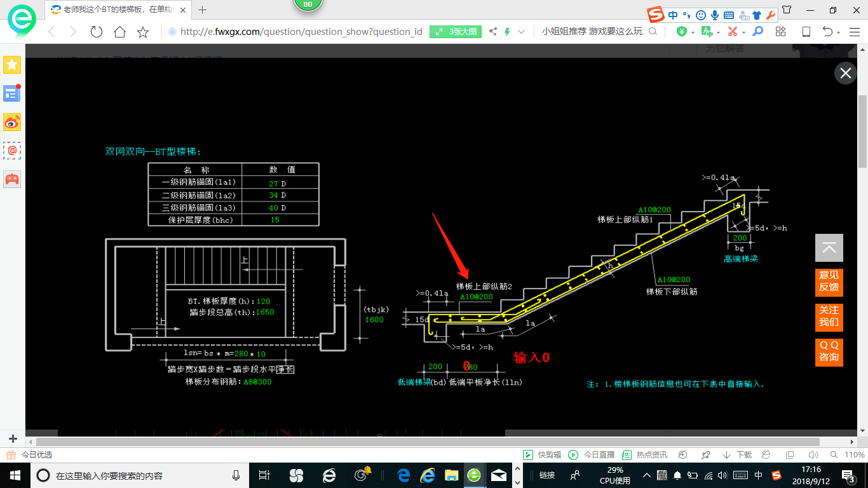Show hidden system tray icons
Image resolution: width=868 pixels, height=488 pixels.
point(647,475)
